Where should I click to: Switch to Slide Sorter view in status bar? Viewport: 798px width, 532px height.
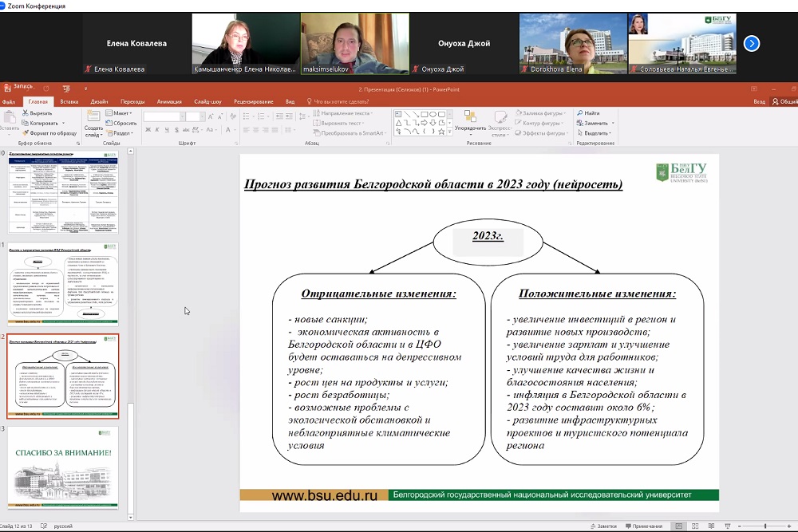(697, 526)
